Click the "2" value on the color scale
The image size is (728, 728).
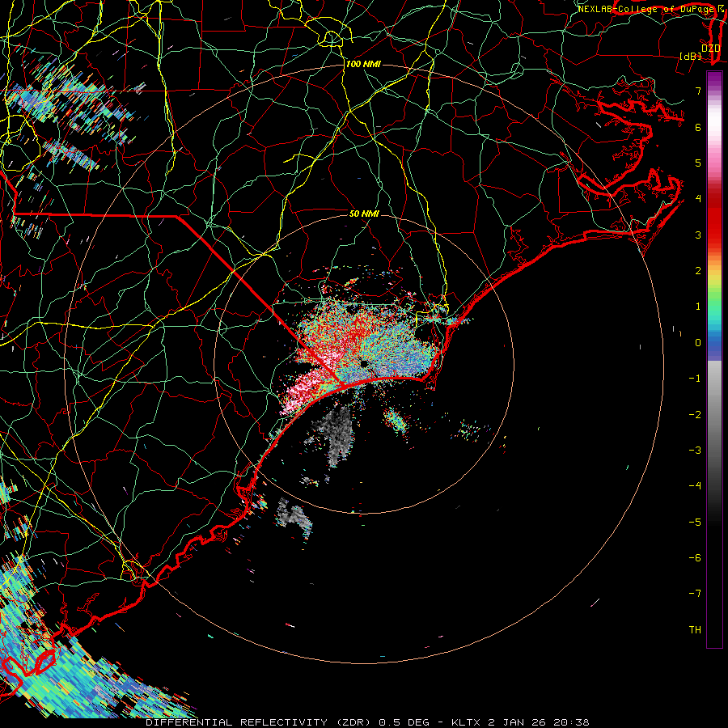pyautogui.click(x=698, y=271)
